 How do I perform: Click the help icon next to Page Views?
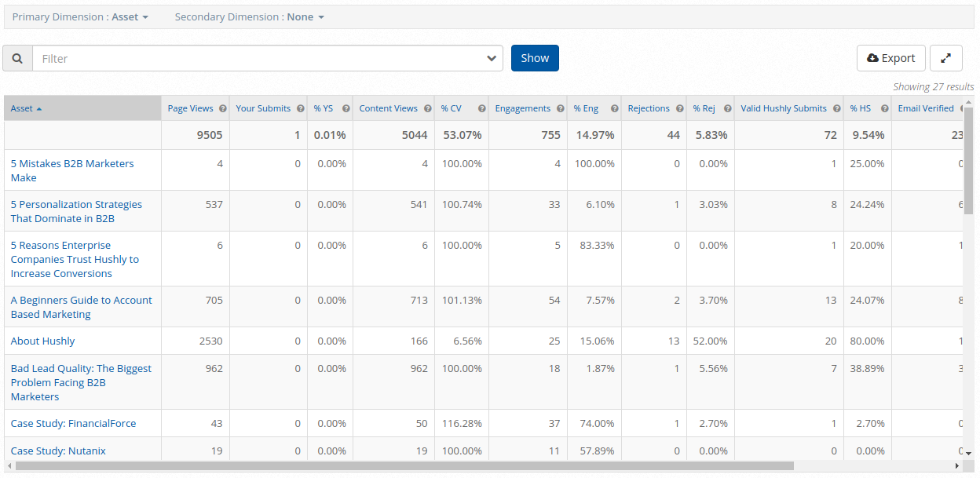pos(222,109)
